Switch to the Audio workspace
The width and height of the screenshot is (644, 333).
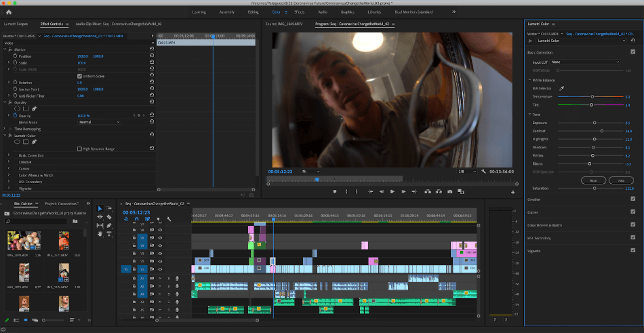(323, 12)
